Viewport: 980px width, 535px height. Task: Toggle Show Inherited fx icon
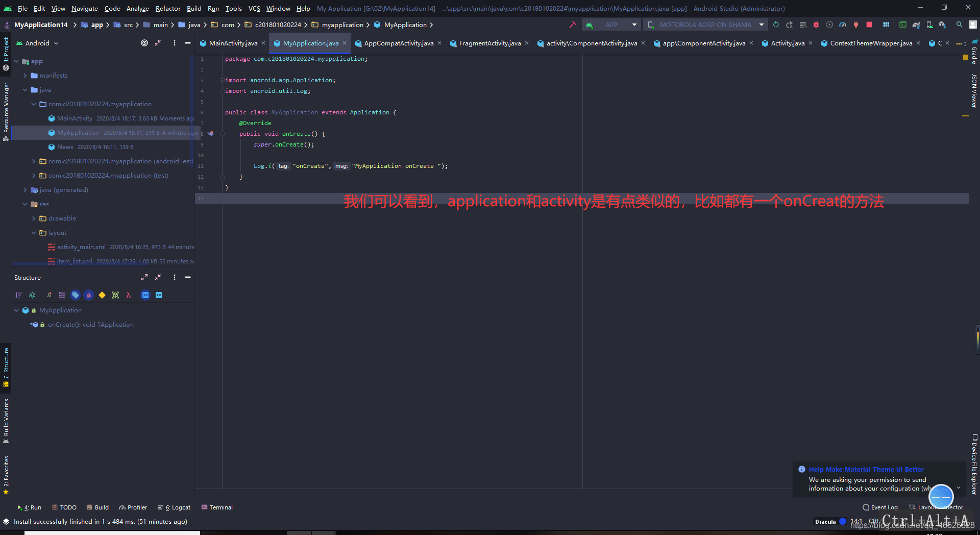click(x=49, y=295)
